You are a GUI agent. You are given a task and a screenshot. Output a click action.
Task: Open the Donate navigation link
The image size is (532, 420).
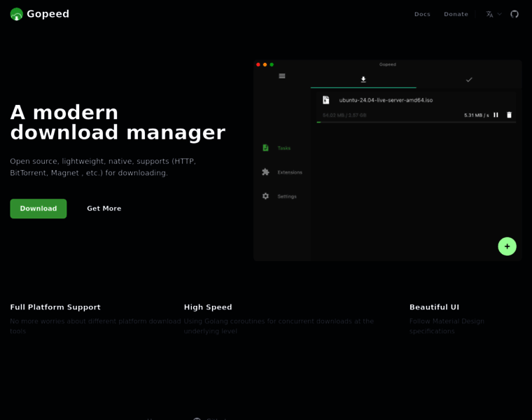click(x=456, y=14)
